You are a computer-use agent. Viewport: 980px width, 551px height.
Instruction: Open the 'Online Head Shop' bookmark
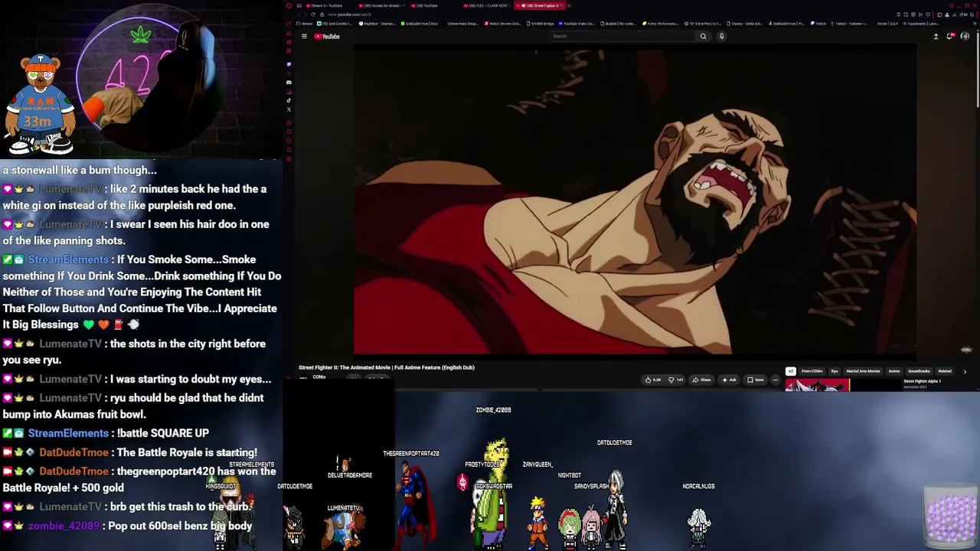click(462, 24)
